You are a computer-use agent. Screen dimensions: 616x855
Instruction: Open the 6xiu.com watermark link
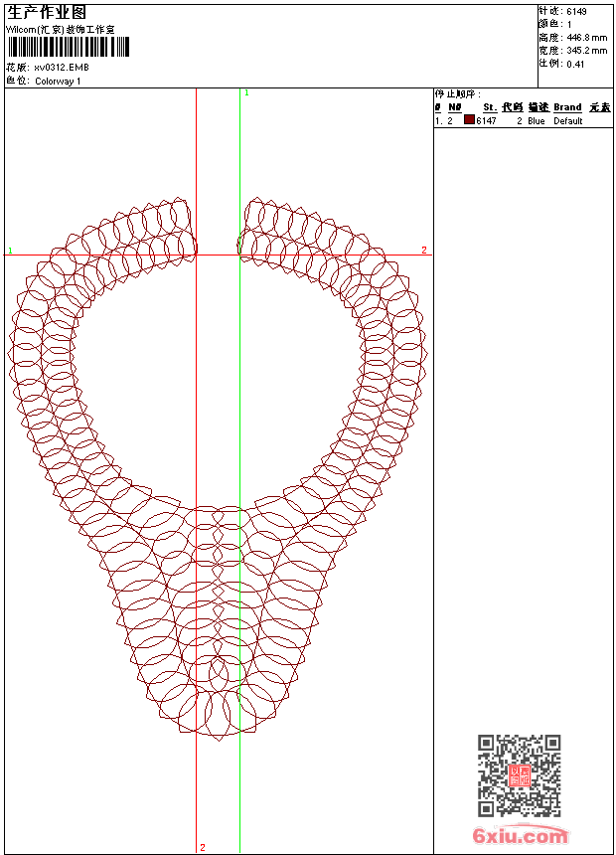521,836
